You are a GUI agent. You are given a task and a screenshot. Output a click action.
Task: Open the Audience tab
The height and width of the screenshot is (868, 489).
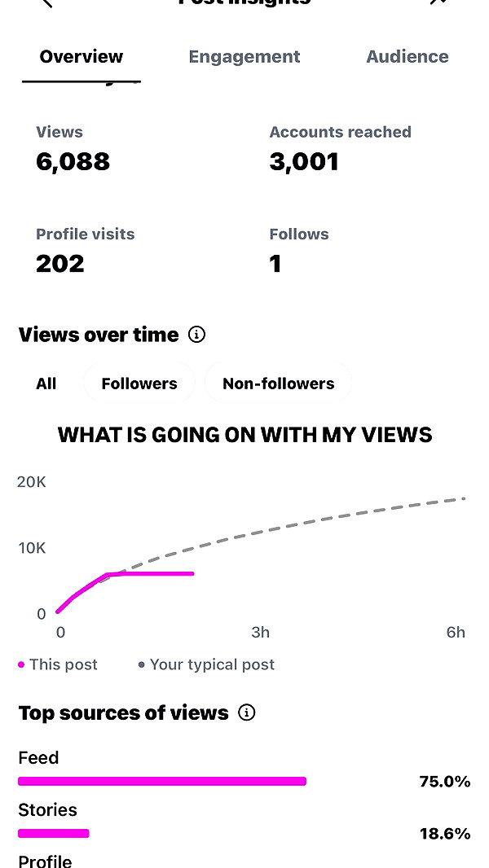click(x=407, y=56)
